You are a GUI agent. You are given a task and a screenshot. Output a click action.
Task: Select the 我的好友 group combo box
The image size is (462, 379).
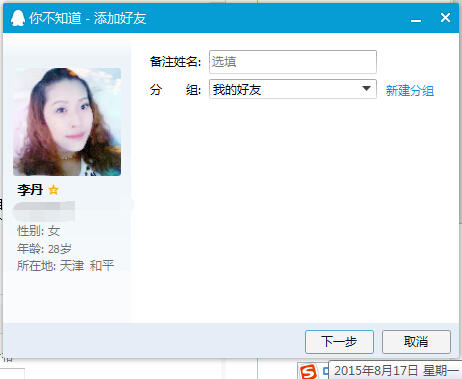click(293, 89)
